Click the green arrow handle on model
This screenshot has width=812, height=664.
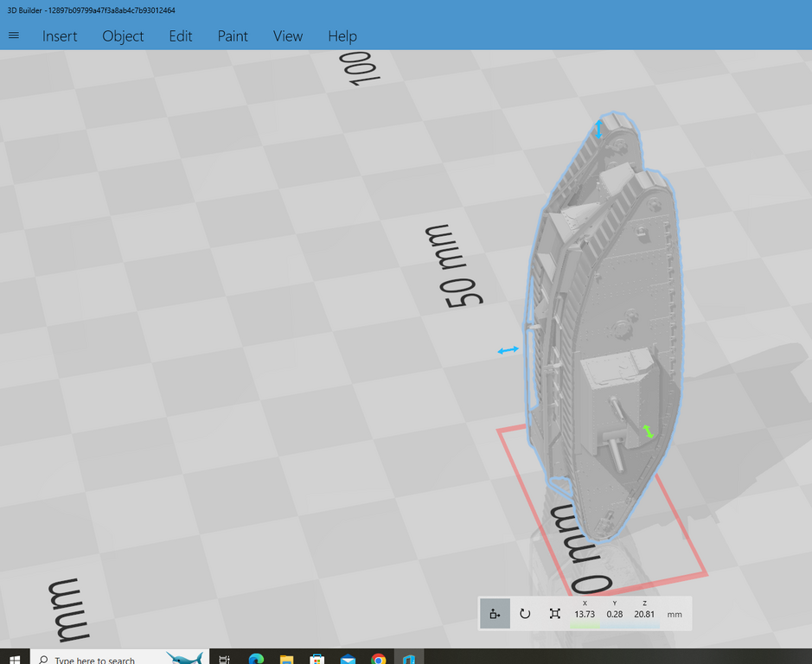(647, 431)
